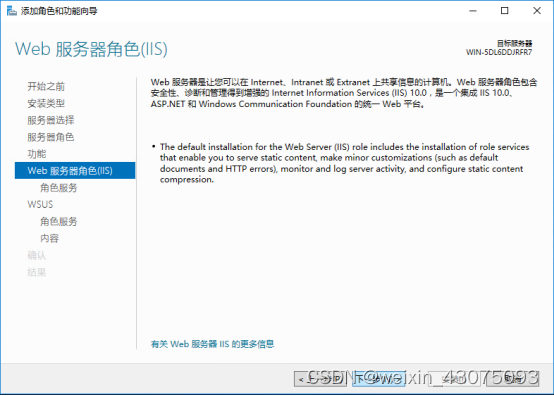Click the target server name WIN-5DL6DDJRFR7
Screen dimensions: 554x396
coord(499,52)
